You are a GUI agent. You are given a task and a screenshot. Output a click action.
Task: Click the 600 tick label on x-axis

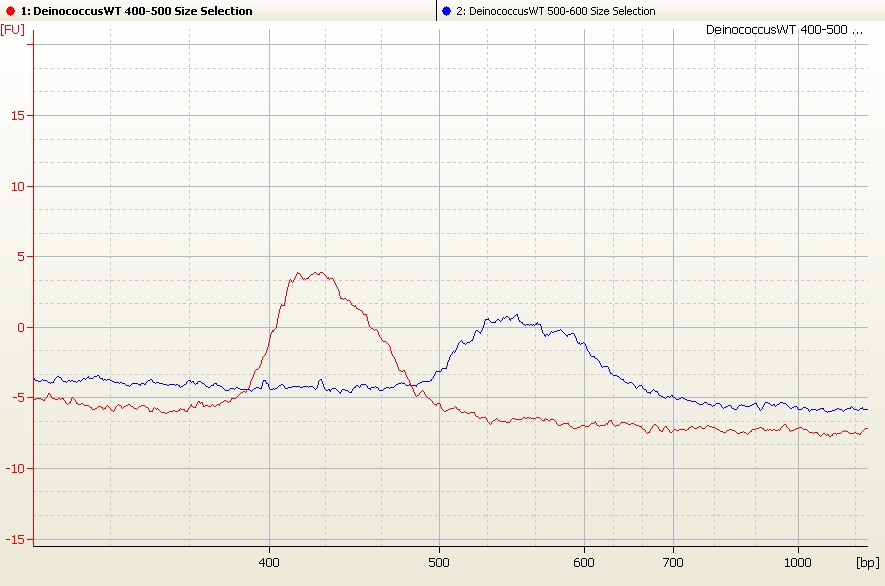(x=584, y=562)
